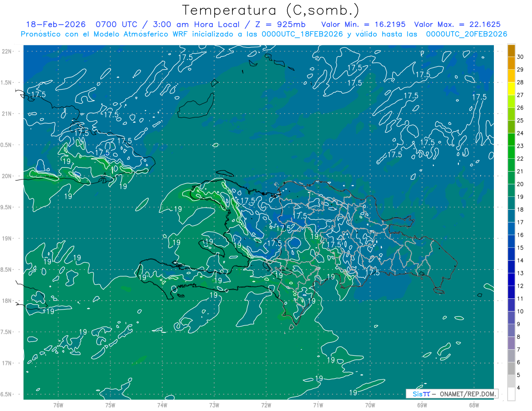Viewport: 532px width, 411px height.
Task: Click the legend value "23"
Action: pyautogui.click(x=520, y=146)
